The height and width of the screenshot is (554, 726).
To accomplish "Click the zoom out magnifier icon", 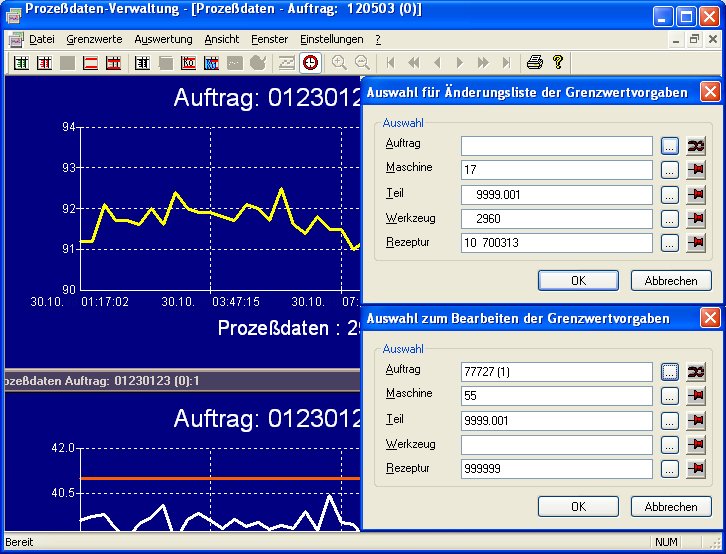I will point(362,62).
